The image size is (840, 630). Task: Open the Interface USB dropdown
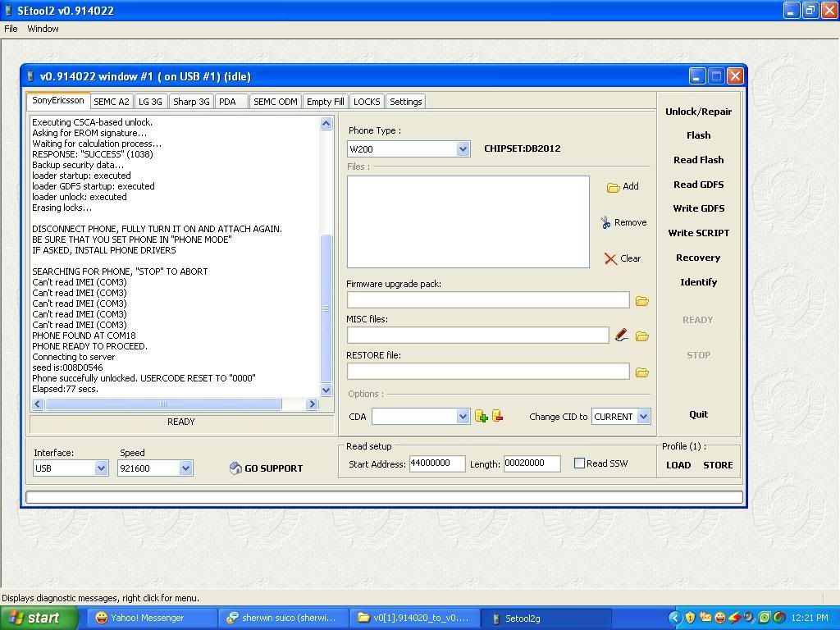101,468
